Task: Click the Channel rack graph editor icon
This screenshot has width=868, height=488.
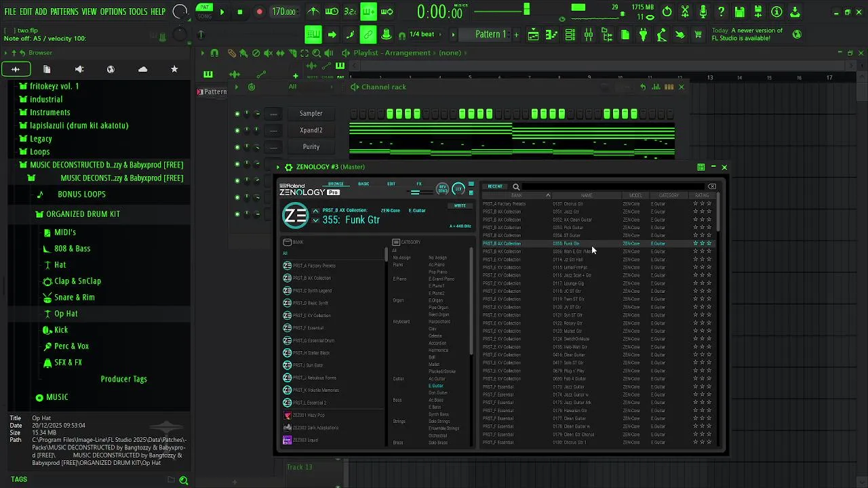Action: point(655,87)
